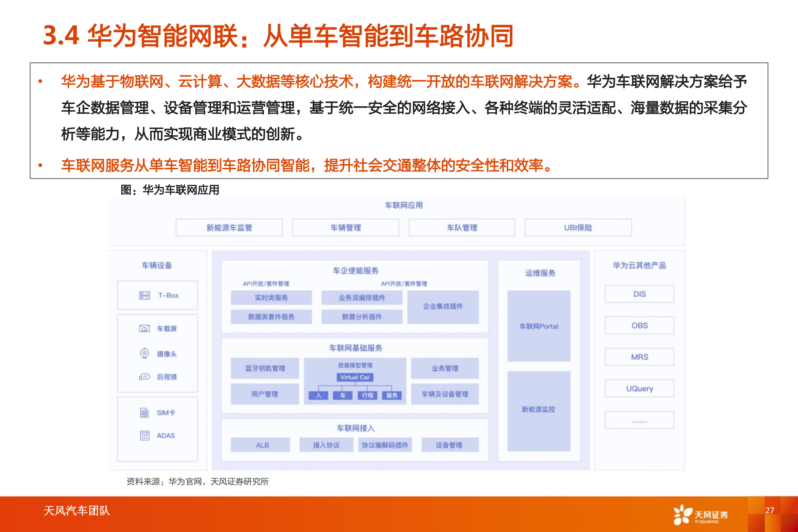Click the 用户管理 block
798x532 pixels.
point(265,394)
